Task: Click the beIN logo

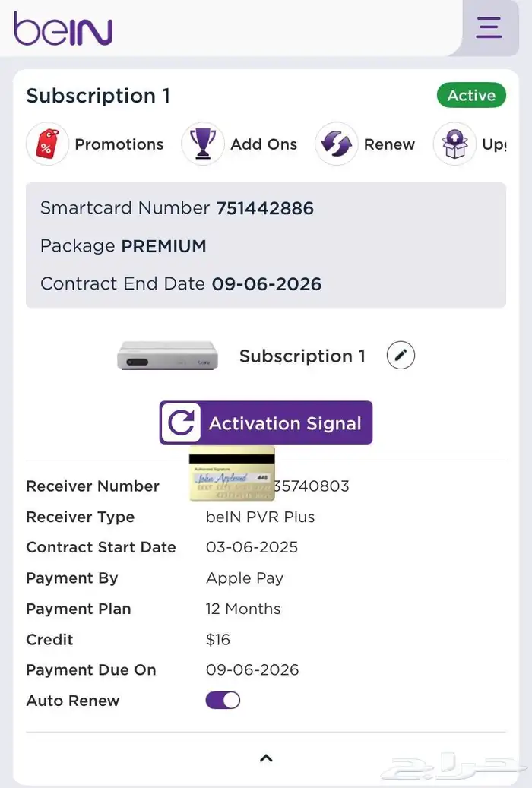Action: click(x=63, y=29)
